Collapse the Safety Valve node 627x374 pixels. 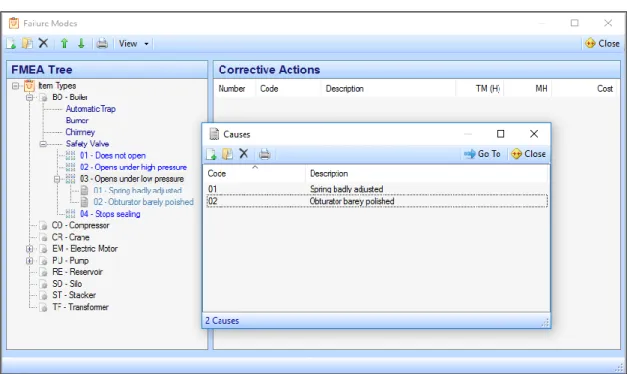(x=43, y=144)
